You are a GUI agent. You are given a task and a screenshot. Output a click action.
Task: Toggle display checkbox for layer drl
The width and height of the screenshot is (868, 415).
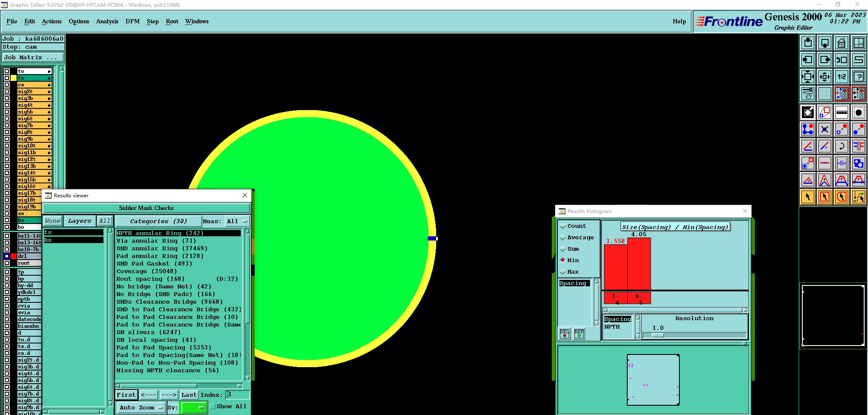(7, 256)
